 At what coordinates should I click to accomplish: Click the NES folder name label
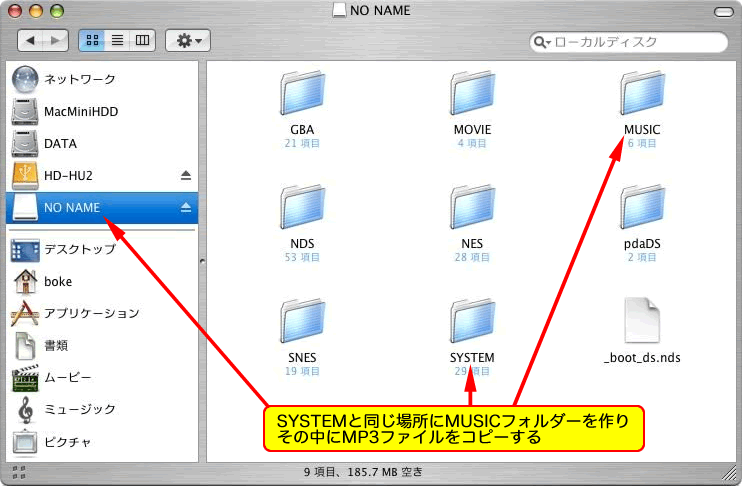pyautogui.click(x=472, y=244)
